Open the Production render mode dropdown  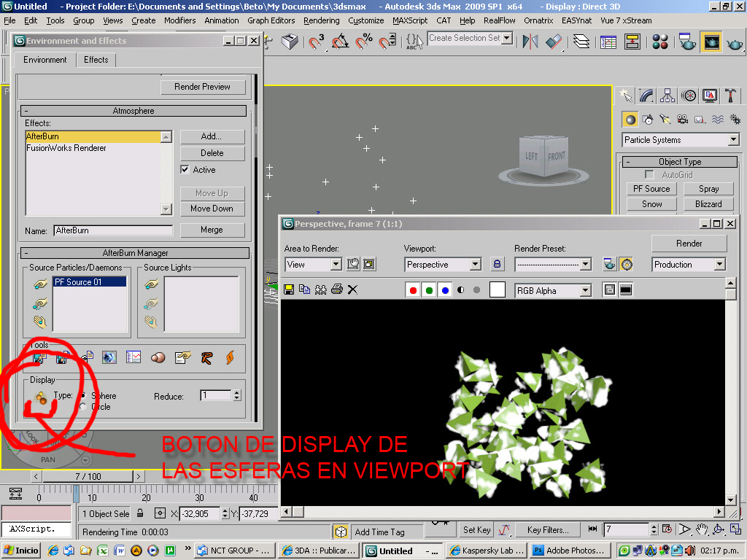(x=719, y=264)
